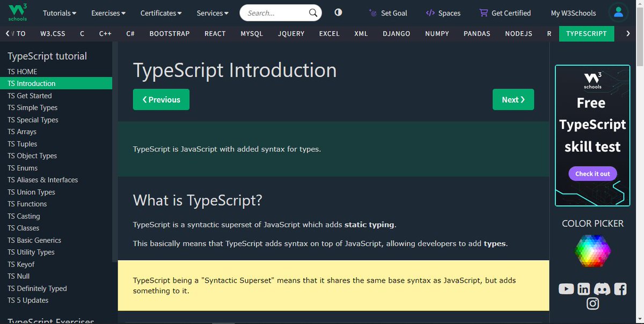Image resolution: width=644 pixels, height=324 pixels.
Task: Click the search magnifier icon
Action: point(313,13)
